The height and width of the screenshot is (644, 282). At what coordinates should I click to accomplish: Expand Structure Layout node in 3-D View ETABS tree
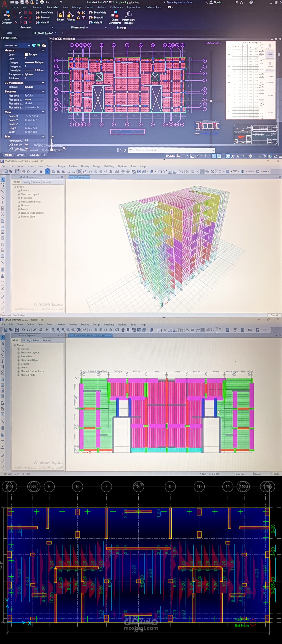pos(19,194)
